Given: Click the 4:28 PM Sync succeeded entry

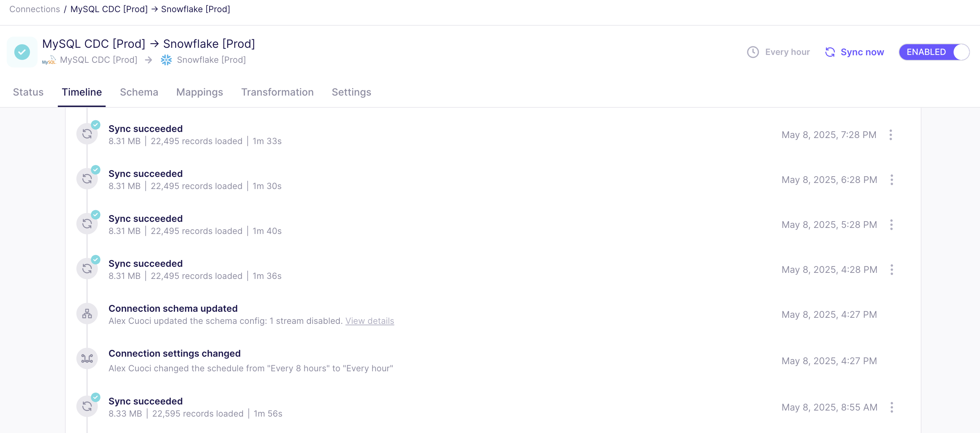Looking at the screenshot, I should pos(145,264).
